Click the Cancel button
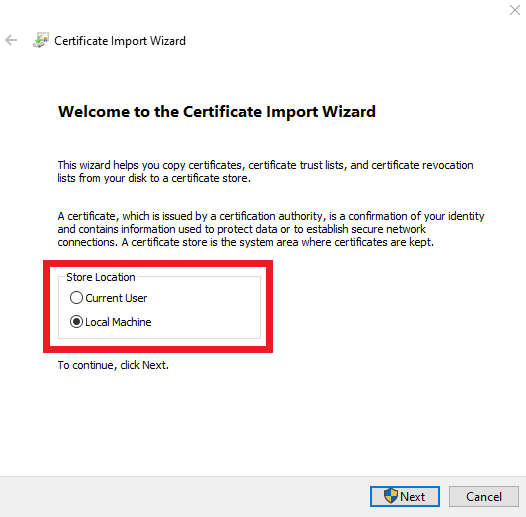The height and width of the screenshot is (517, 526). coord(484,496)
